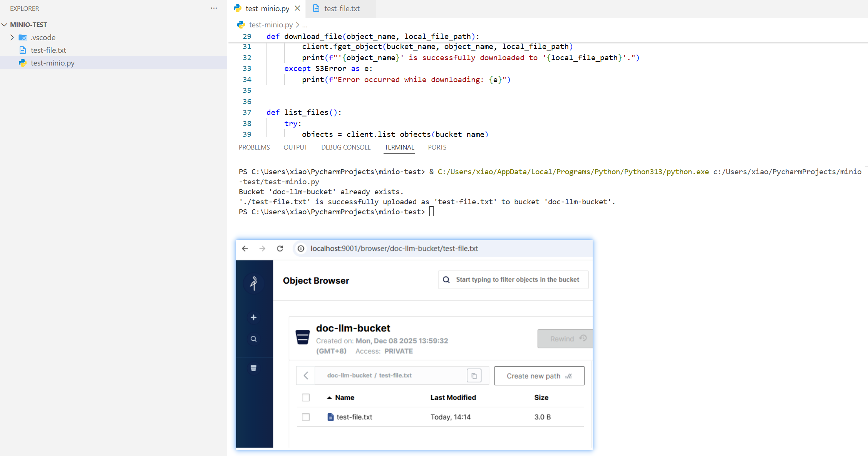Toggle the select-all checkbox beside Name header
Screen dimensions: 868x456
pos(306,397)
